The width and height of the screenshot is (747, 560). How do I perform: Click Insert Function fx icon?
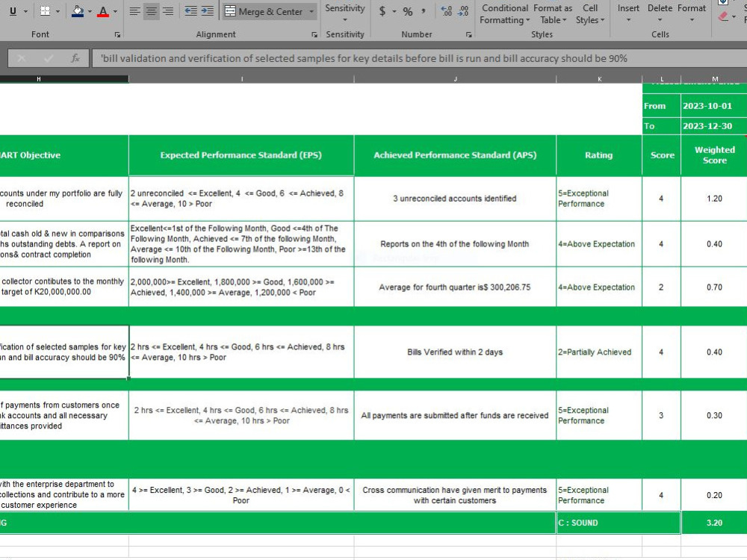pos(75,58)
